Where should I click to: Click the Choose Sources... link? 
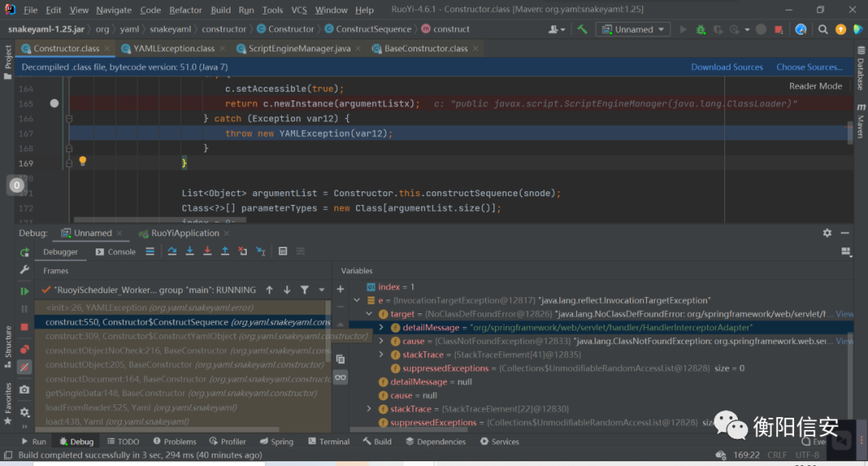pyautogui.click(x=809, y=67)
